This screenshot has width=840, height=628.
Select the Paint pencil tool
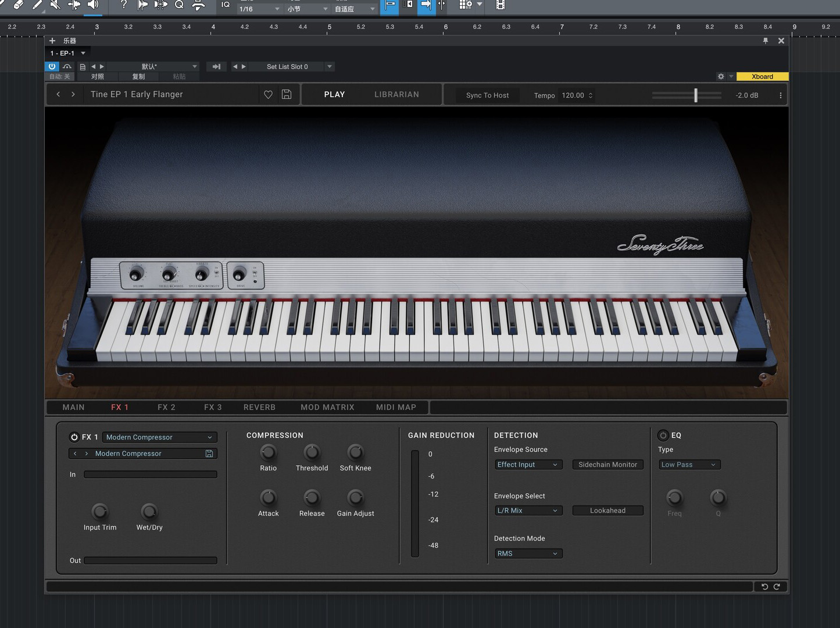point(37,5)
